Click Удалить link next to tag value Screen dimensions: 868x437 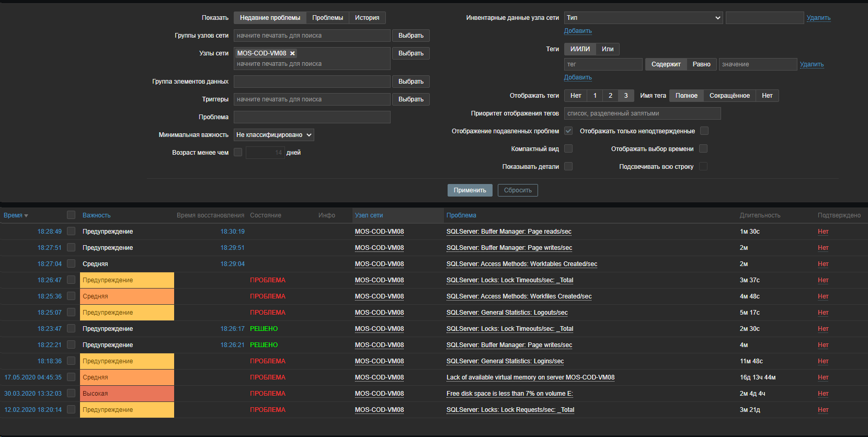pos(812,64)
